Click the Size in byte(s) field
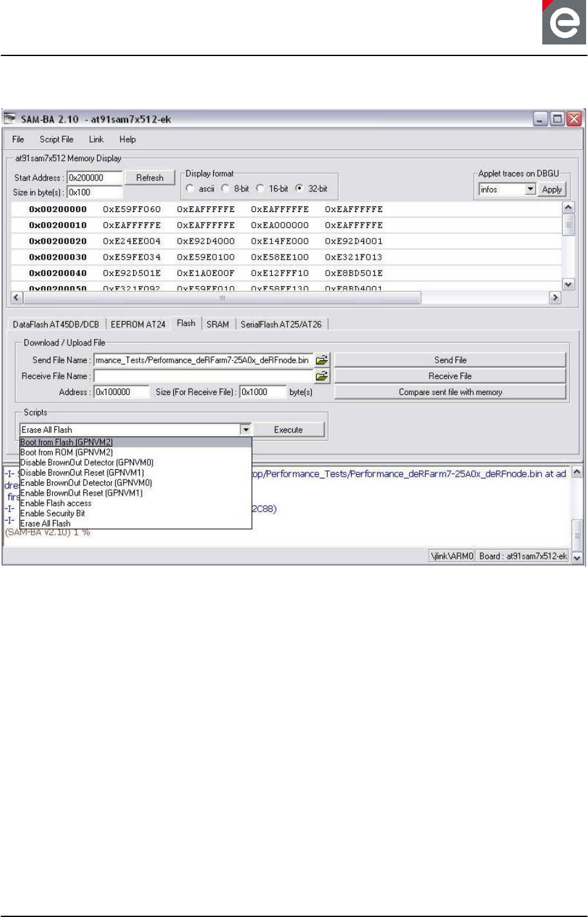Viewport: 588px width, 917px height. coord(94,192)
